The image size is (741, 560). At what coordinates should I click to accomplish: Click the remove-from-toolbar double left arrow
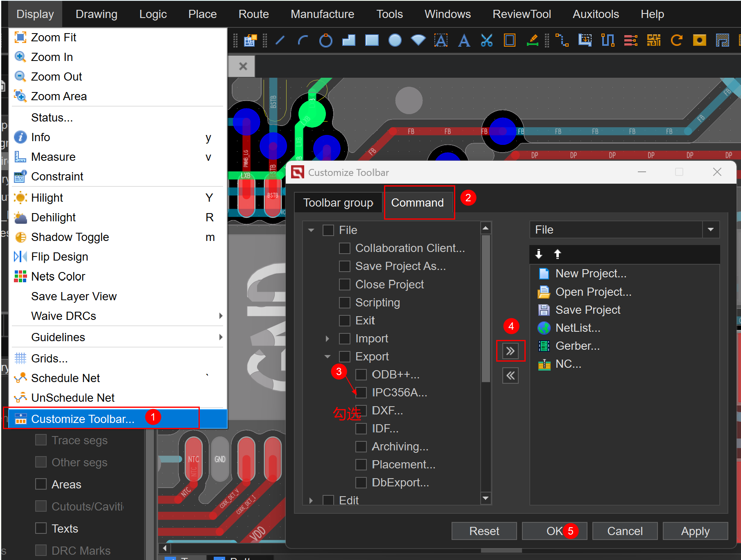coord(510,376)
